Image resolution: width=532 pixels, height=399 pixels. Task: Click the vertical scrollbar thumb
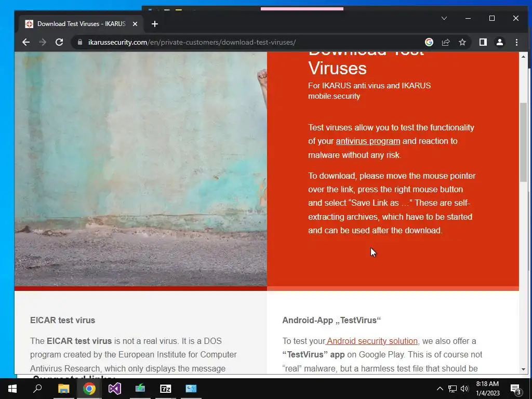tap(523, 142)
